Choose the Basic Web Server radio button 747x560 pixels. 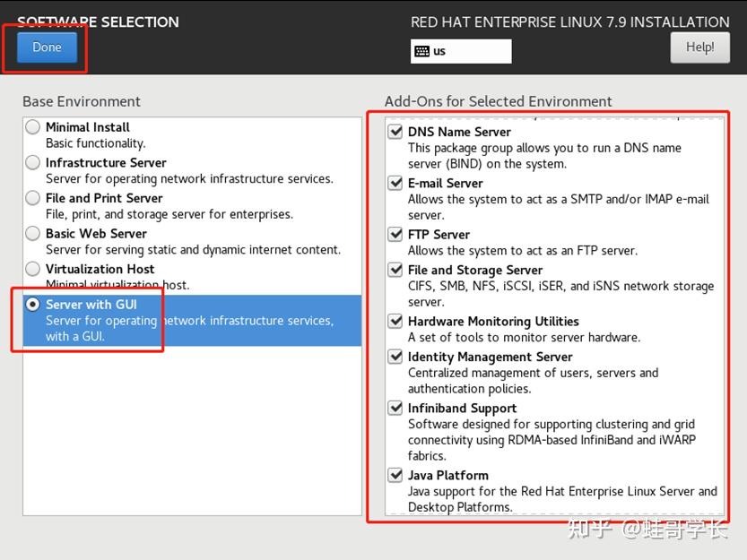[33, 233]
